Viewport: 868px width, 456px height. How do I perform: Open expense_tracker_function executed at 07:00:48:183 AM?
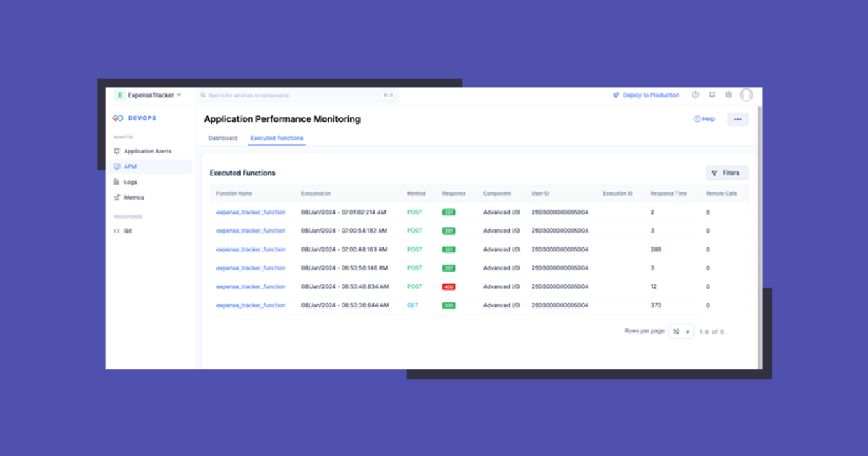click(251, 249)
